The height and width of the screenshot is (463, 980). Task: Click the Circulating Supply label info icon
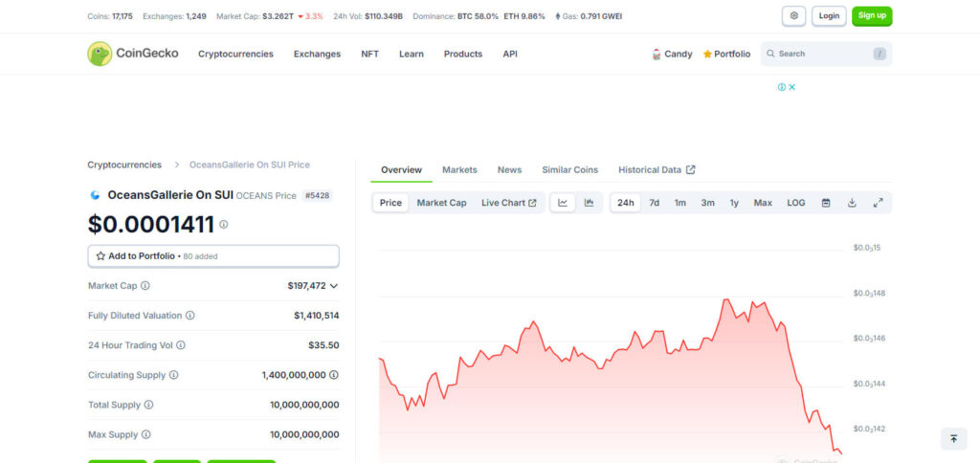(174, 375)
